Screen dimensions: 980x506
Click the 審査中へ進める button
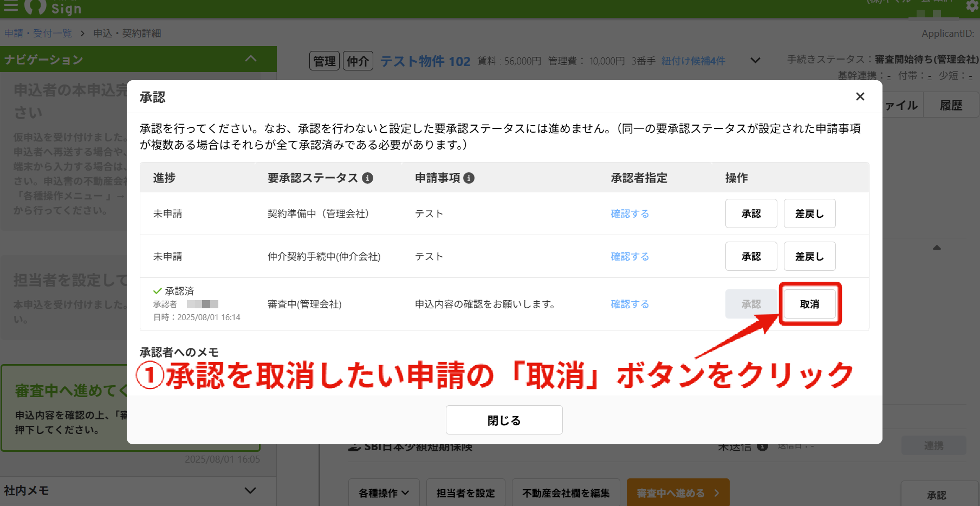pyautogui.click(x=678, y=492)
